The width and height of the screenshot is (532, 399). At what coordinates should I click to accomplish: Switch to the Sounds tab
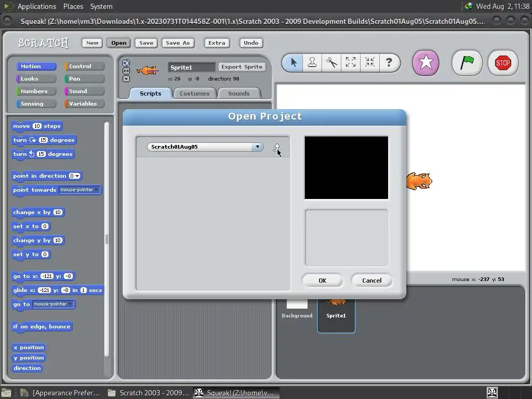coord(239,94)
